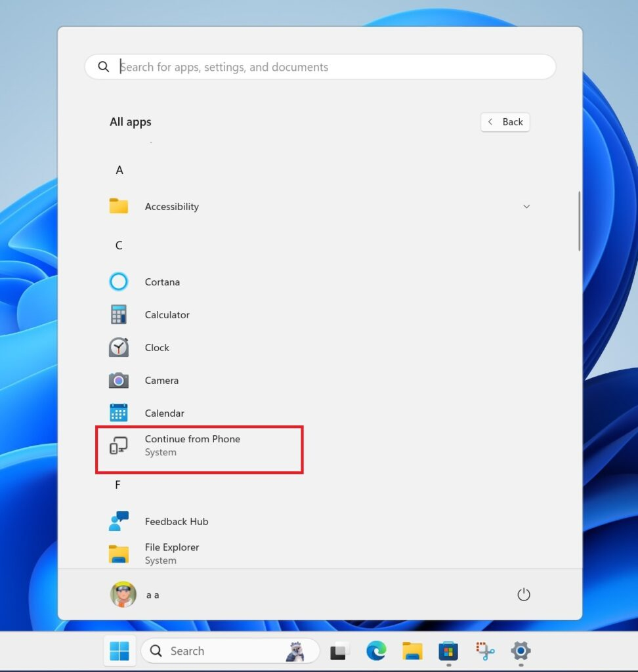Open File Explorer from the app list
This screenshot has height=672, width=638.
point(172,547)
